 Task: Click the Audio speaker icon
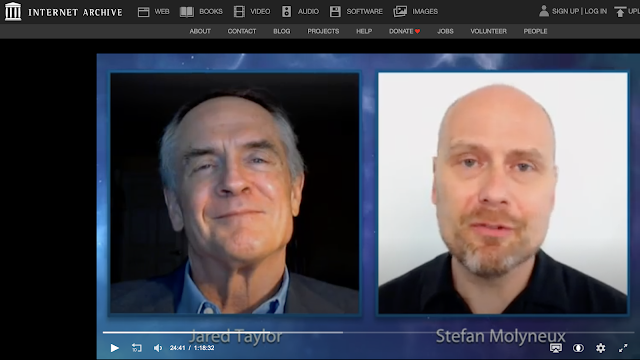[287, 11]
